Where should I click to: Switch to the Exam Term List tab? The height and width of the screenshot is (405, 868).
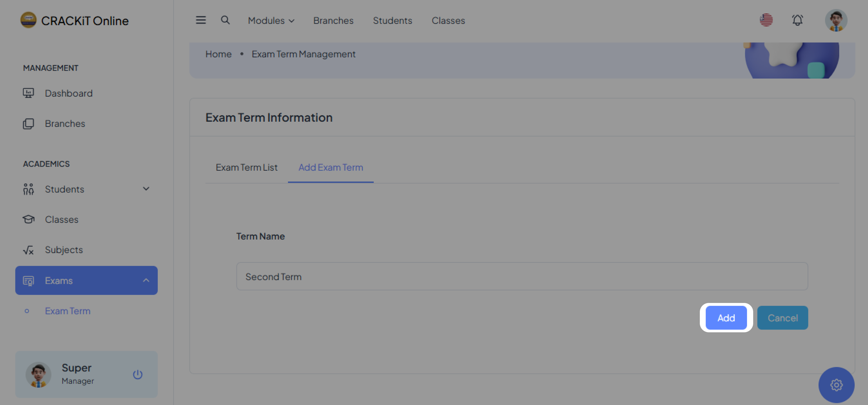(x=246, y=167)
